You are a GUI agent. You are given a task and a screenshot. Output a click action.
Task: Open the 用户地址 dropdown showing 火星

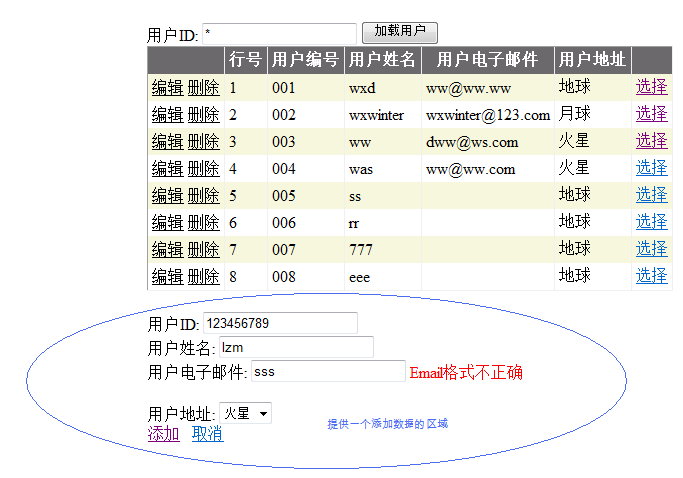[x=245, y=413]
